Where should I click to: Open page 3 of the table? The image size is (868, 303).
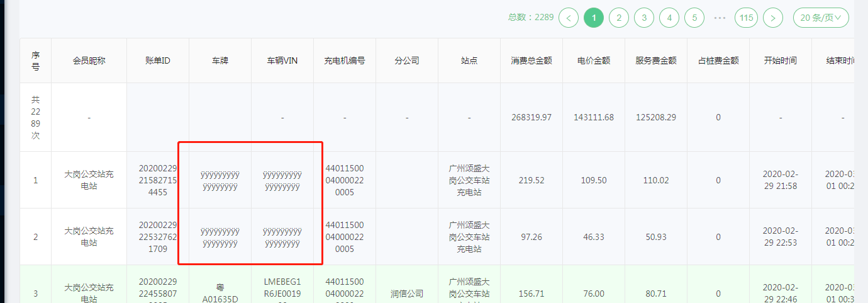click(644, 18)
